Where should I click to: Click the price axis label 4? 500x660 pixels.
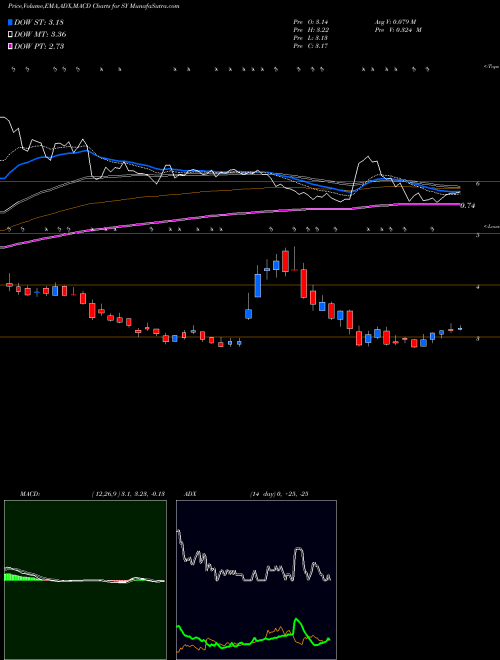[478, 287]
